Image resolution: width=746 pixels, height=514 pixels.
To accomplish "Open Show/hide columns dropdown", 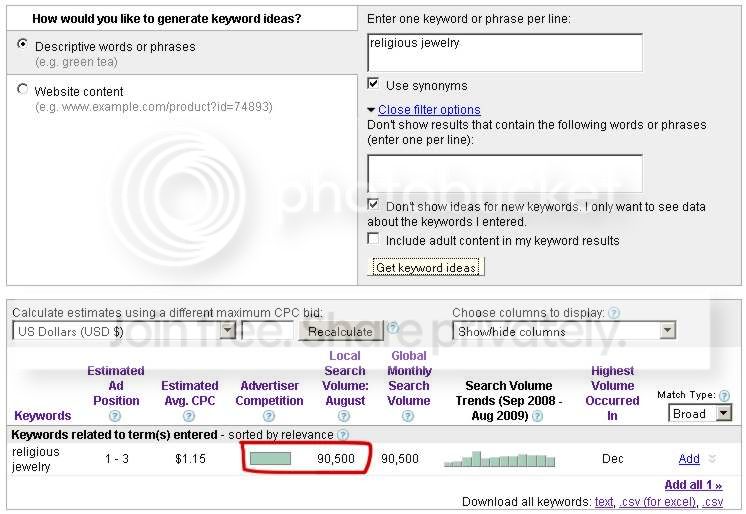I will [564, 331].
